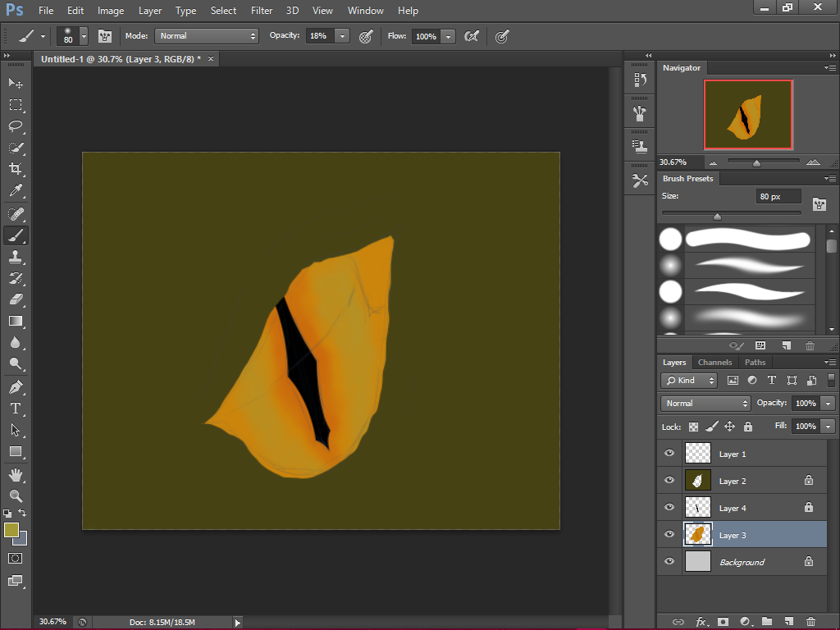The height and width of the screenshot is (630, 840).
Task: Select the Horizontal Type tool
Action: [x=15, y=408]
